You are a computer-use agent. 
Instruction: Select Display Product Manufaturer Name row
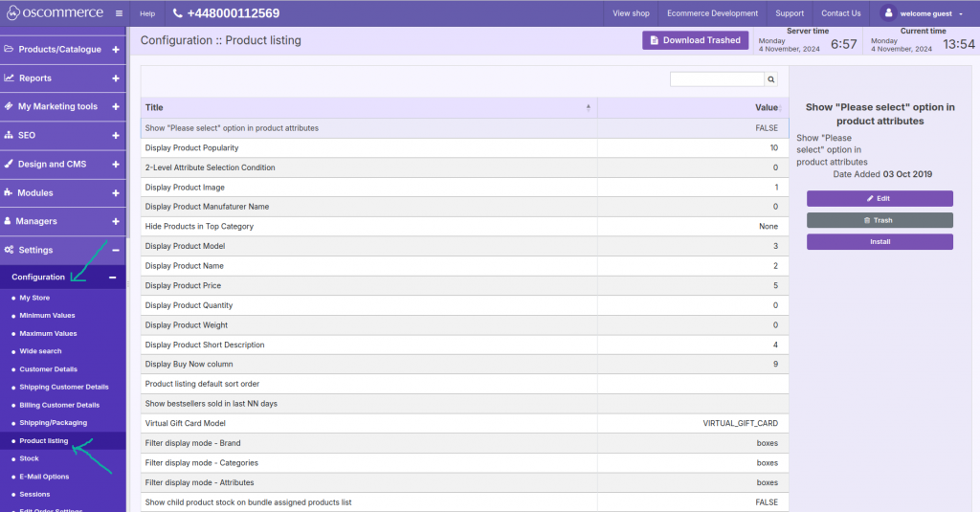click(x=464, y=207)
